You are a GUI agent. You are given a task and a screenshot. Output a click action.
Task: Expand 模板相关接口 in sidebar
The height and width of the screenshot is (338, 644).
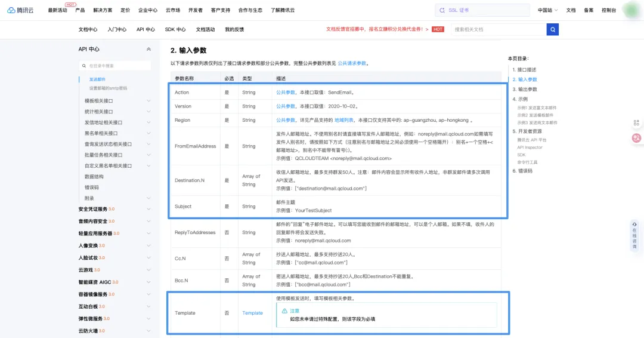click(148, 101)
